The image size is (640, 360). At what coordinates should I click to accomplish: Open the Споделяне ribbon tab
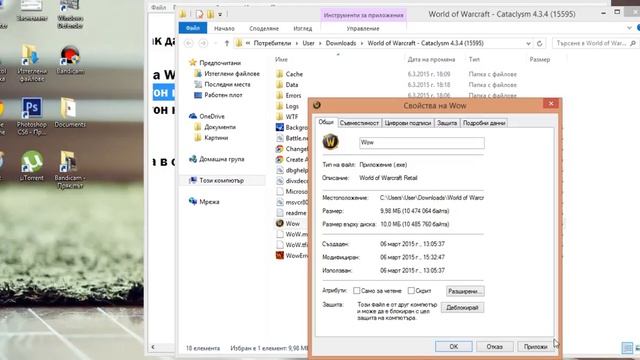click(x=264, y=29)
